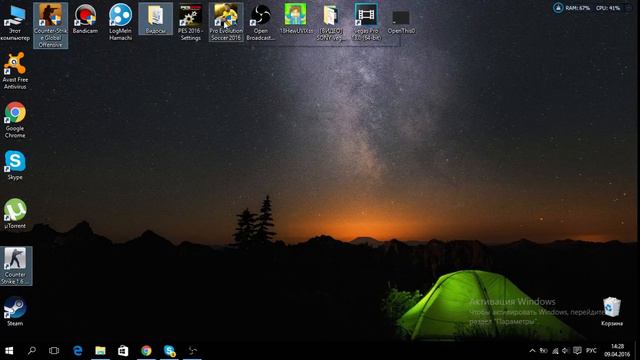Select the LogMeIn Hamachi desktop icon

(x=120, y=22)
